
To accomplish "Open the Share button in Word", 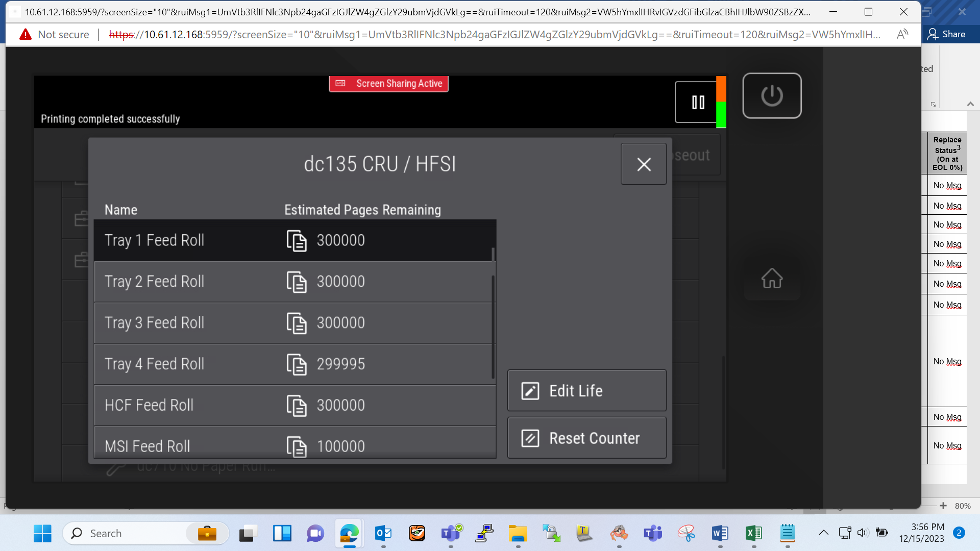I will click(947, 34).
